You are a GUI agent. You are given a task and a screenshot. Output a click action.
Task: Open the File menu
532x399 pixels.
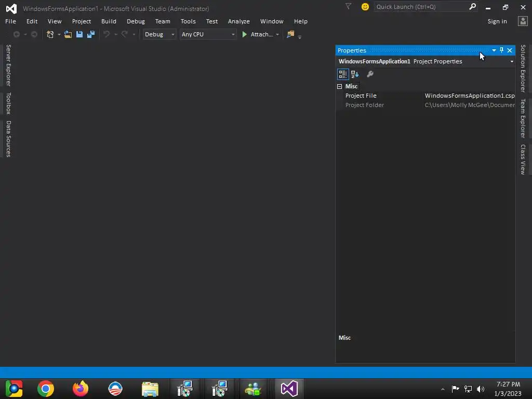tap(10, 21)
